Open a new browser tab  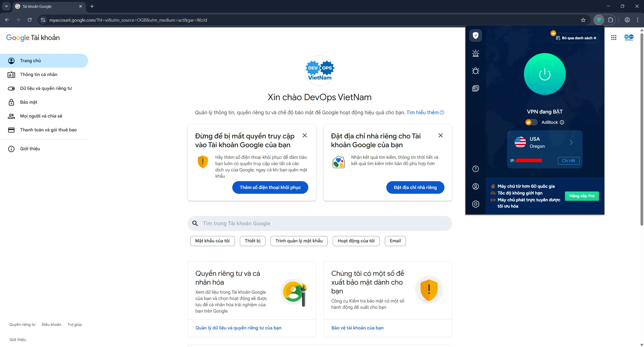coord(92,6)
